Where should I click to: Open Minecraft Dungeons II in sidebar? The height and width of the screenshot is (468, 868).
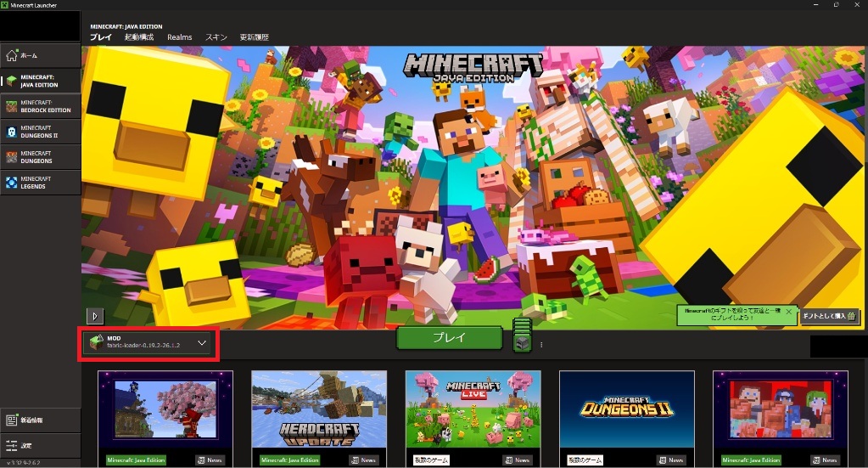pyautogui.click(x=41, y=132)
